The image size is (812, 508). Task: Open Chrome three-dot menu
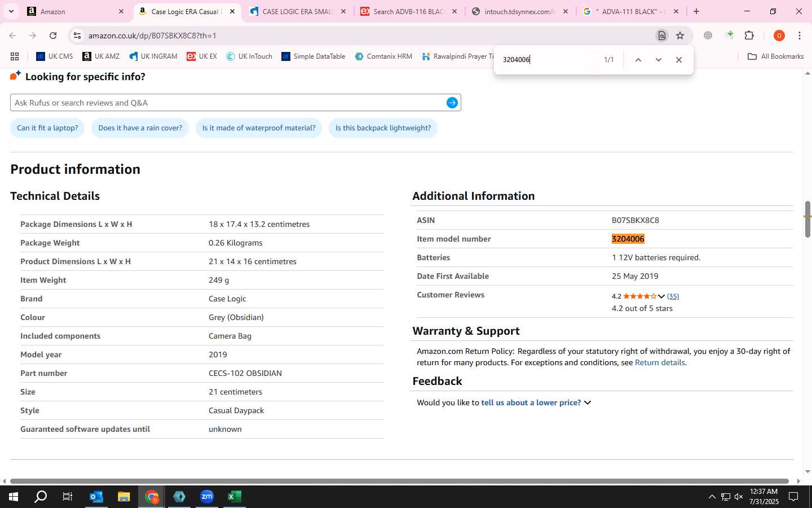(x=800, y=36)
